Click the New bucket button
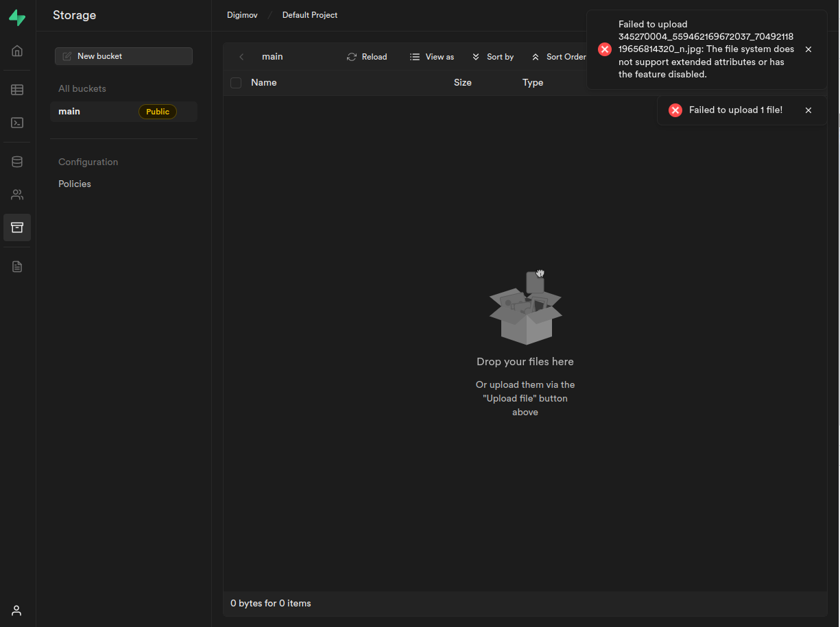 pos(123,56)
